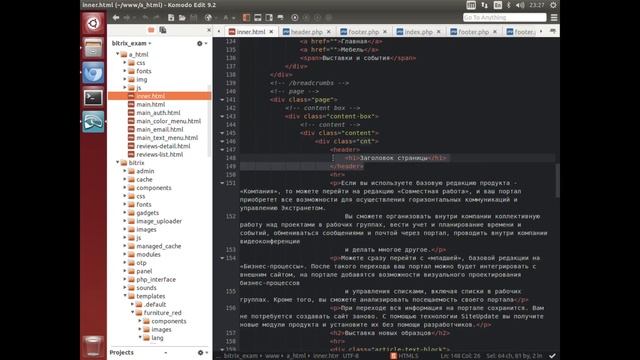Click the UTF-8 encoding in status bar
This screenshot has height=360, width=640.
351,356
